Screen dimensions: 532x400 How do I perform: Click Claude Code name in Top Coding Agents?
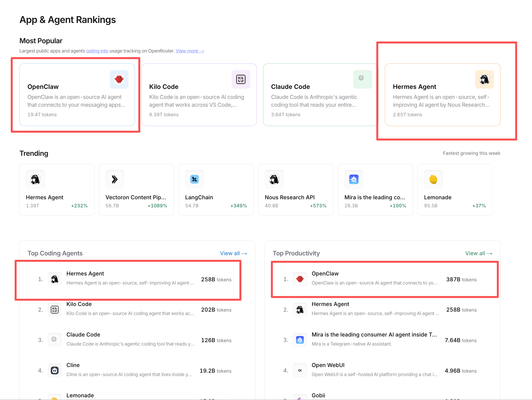tap(83, 335)
